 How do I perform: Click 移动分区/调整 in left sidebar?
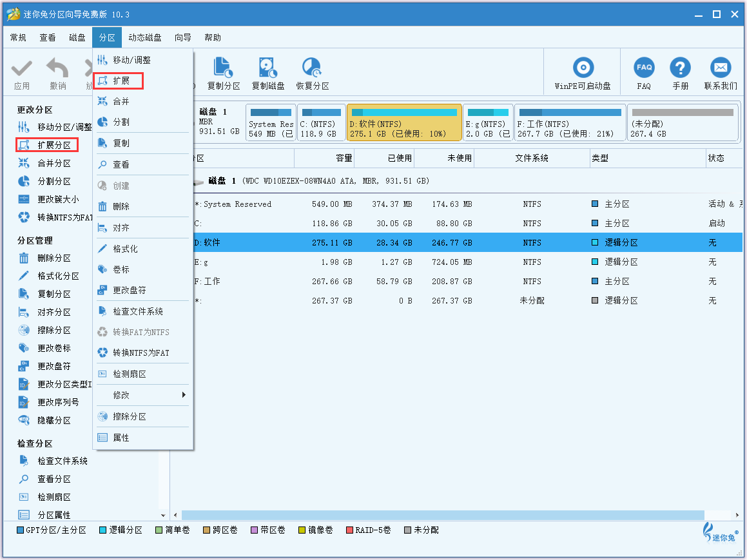tap(55, 127)
